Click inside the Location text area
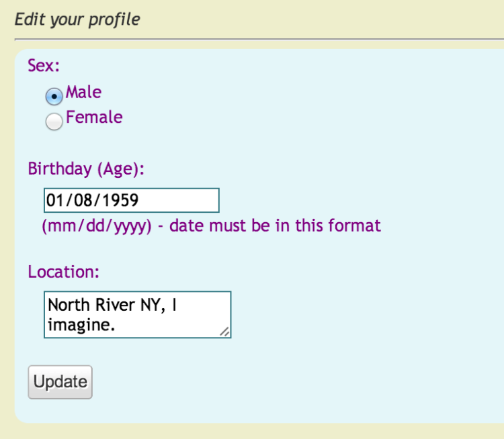The image size is (504, 439). (x=137, y=314)
